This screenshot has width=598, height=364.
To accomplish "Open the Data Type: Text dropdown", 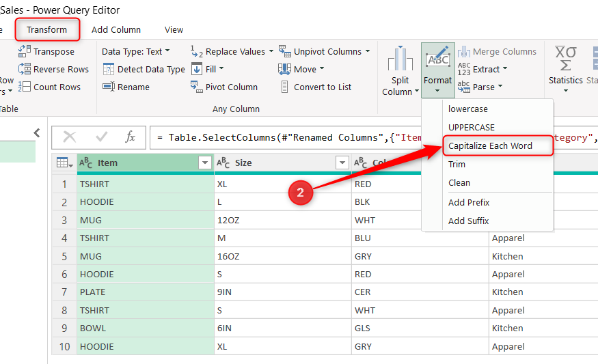I will pyautogui.click(x=136, y=51).
